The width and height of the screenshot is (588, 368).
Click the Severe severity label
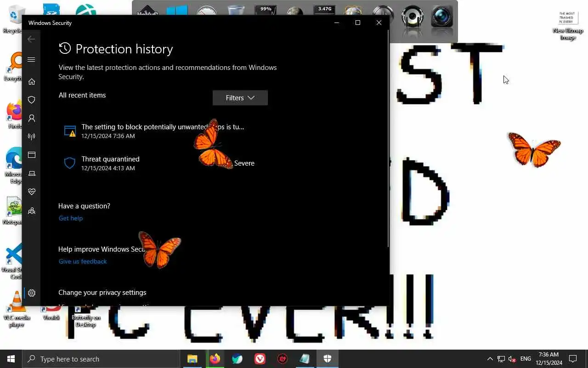click(244, 163)
